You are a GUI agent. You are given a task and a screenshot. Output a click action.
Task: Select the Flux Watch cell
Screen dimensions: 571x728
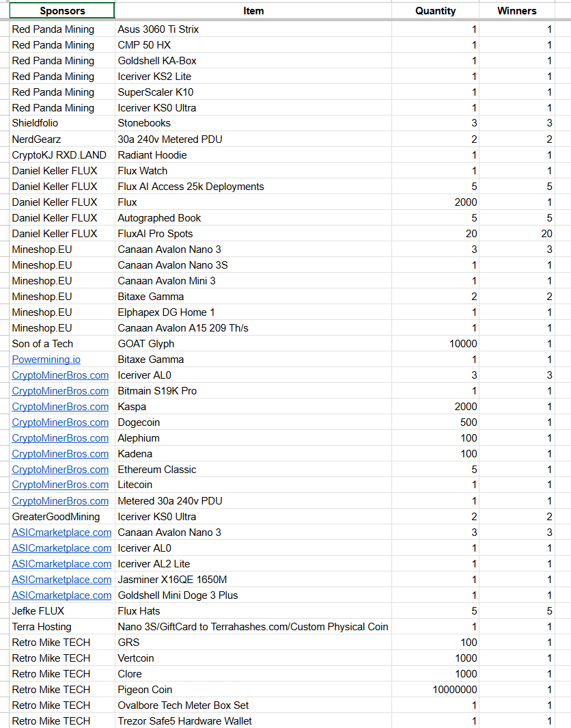(253, 171)
